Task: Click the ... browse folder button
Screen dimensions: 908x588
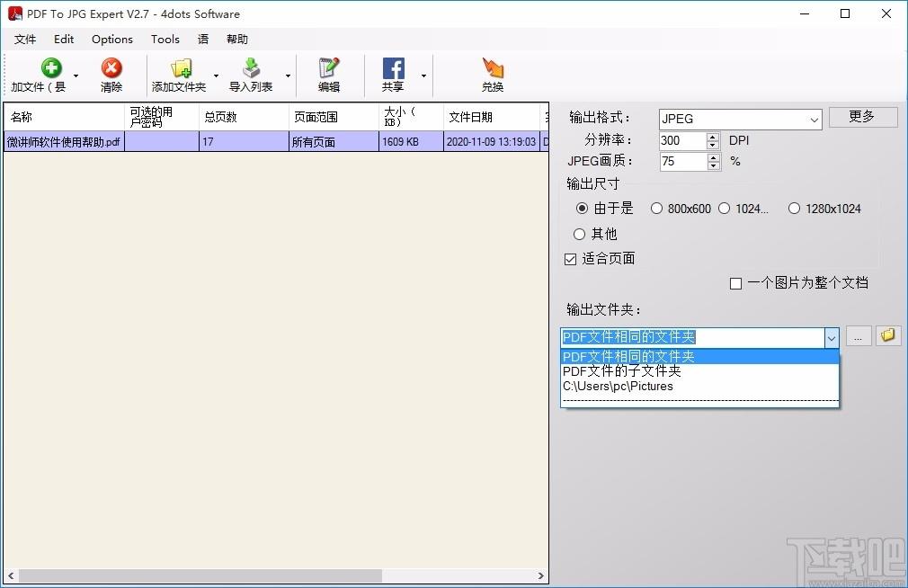Action: tap(859, 336)
